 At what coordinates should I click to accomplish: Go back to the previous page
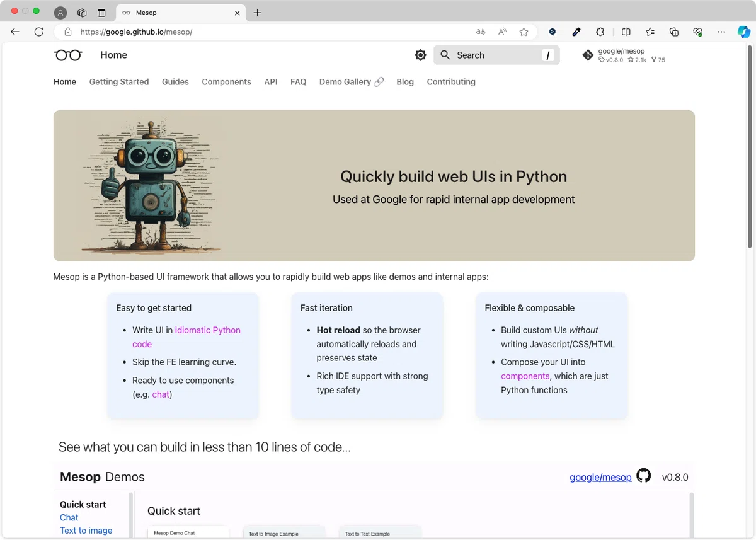(x=15, y=32)
